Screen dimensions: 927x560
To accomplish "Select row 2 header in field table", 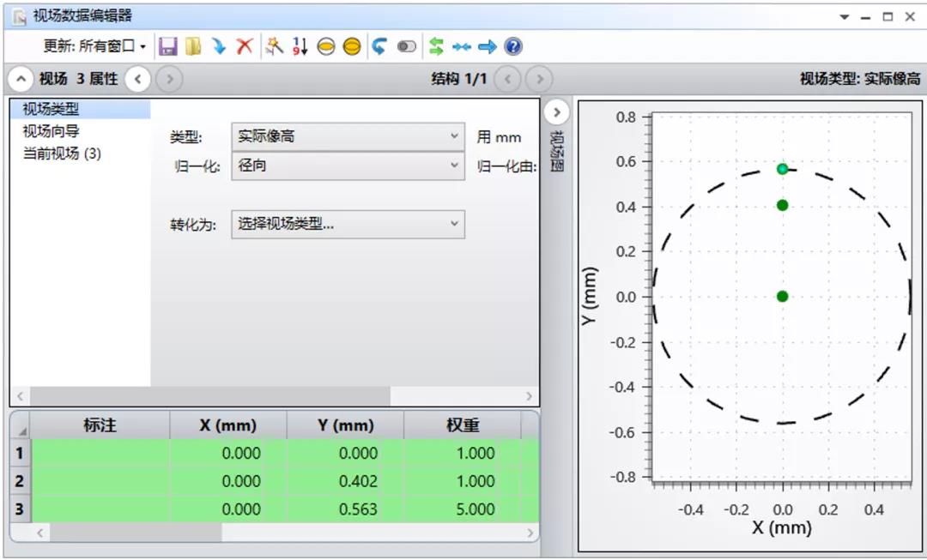I will pos(20,481).
